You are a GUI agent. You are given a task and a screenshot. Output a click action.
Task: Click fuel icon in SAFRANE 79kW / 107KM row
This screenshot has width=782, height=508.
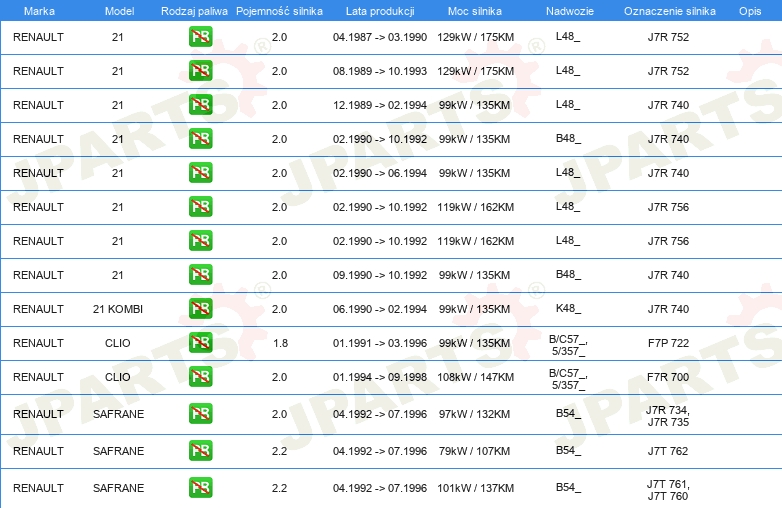(200, 451)
